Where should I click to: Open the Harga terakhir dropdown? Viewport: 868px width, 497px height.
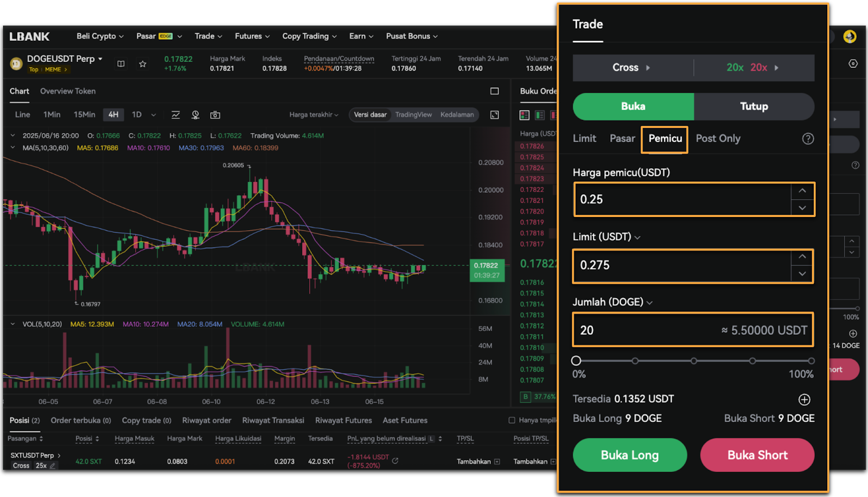pos(314,115)
